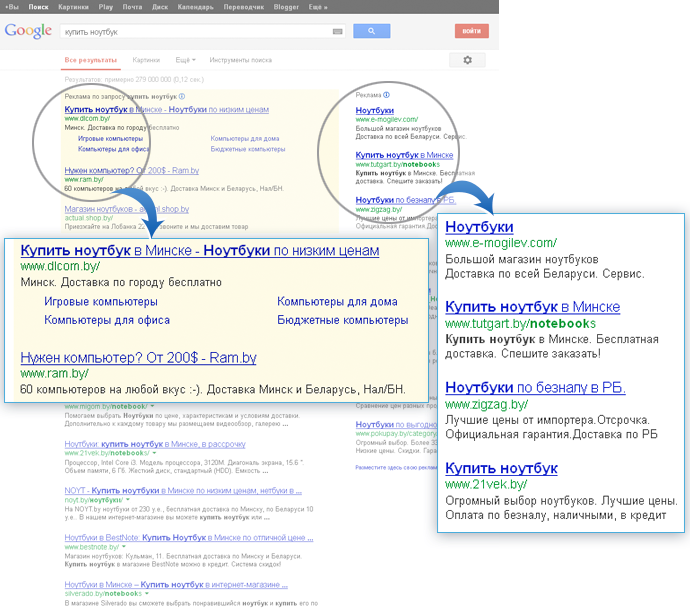Click the green URL 'www.bestnote.by/'
This screenshot has width=690, height=608.
92,547
